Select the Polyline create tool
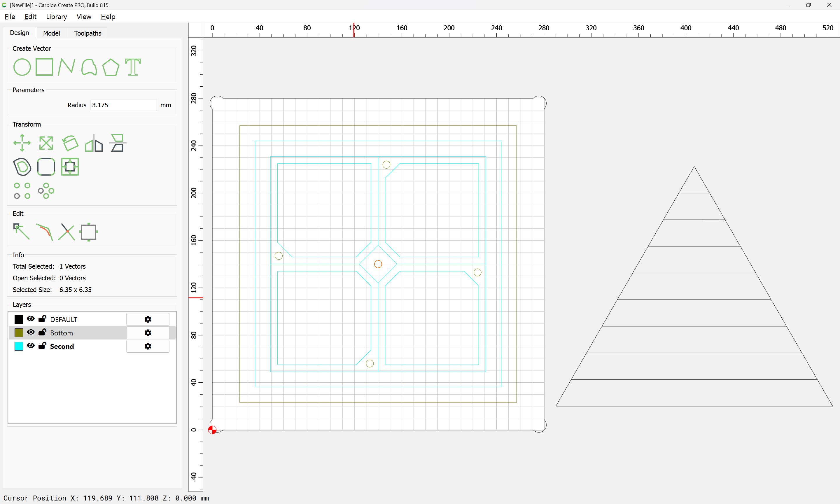Screen dimensions: 840x504 (x=66, y=67)
